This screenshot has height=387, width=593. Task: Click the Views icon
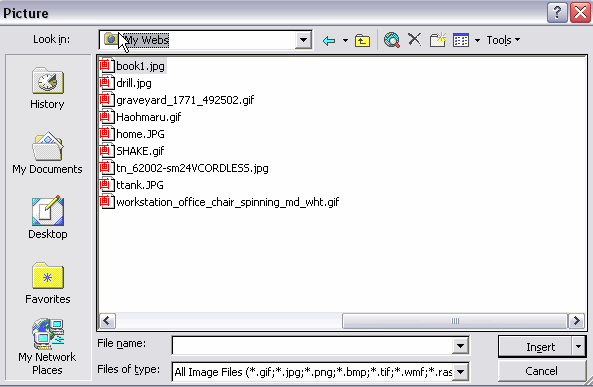(461, 40)
